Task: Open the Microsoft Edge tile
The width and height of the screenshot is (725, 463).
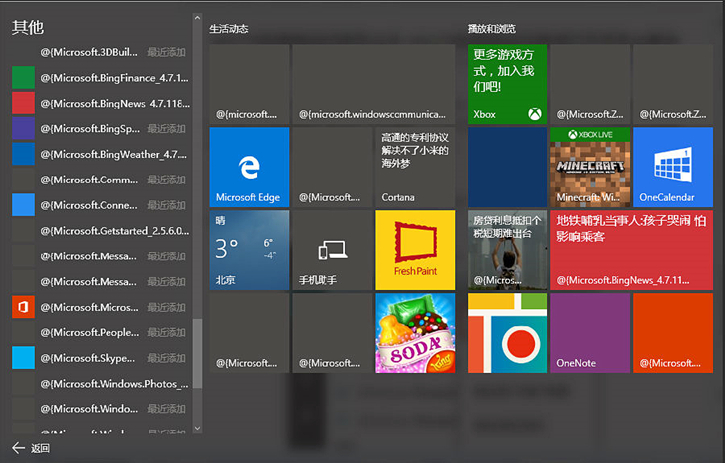Action: [249, 166]
